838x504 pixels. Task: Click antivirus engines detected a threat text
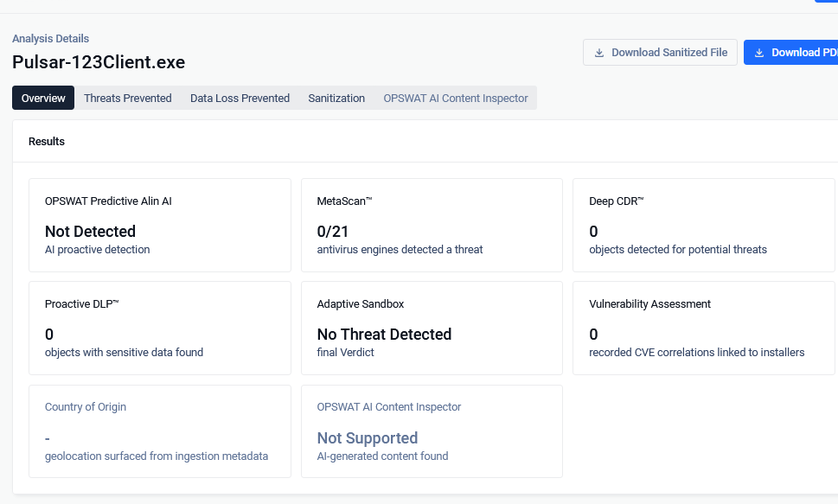(x=400, y=249)
